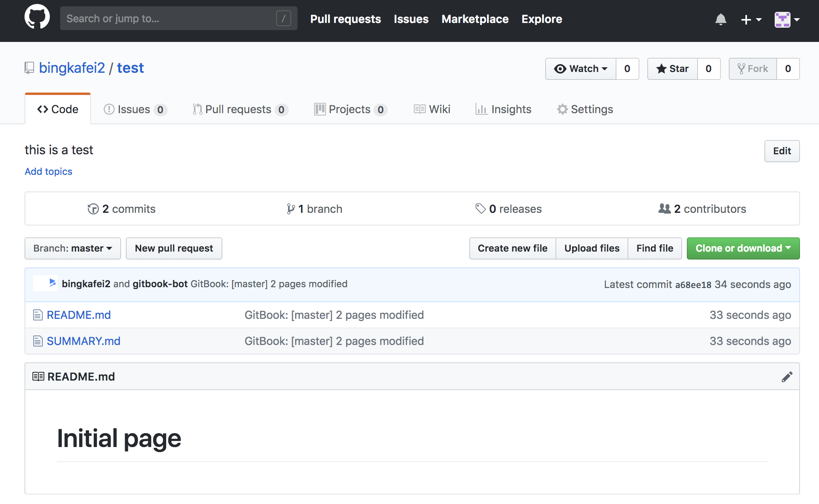Image resolution: width=819 pixels, height=504 pixels.
Task: Click the Add topics link
Action: tap(48, 171)
